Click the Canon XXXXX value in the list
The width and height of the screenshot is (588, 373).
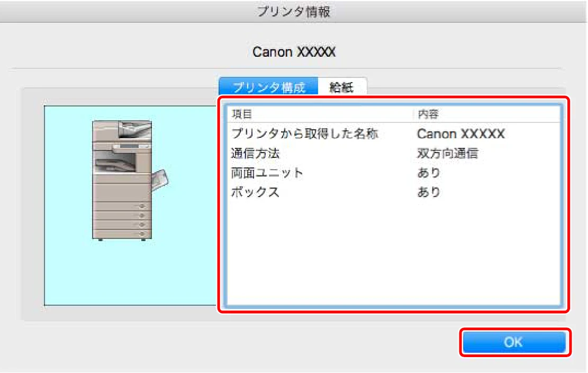coord(461,134)
